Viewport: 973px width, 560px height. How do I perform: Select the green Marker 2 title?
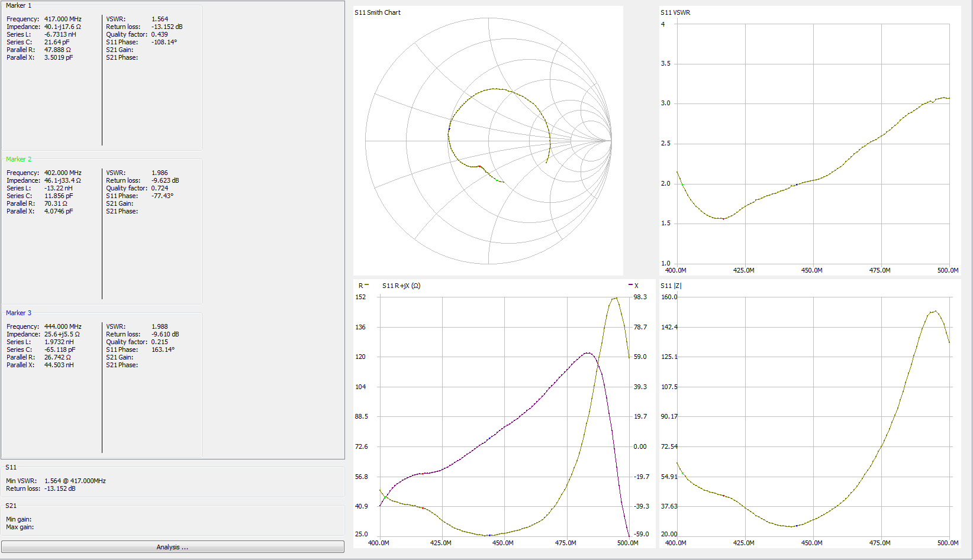click(18, 159)
